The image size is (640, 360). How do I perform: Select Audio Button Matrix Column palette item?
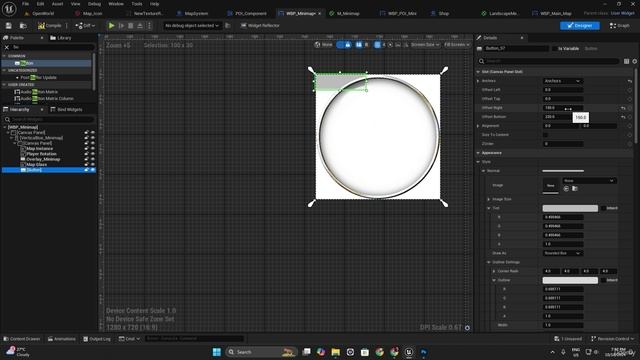tap(44, 98)
